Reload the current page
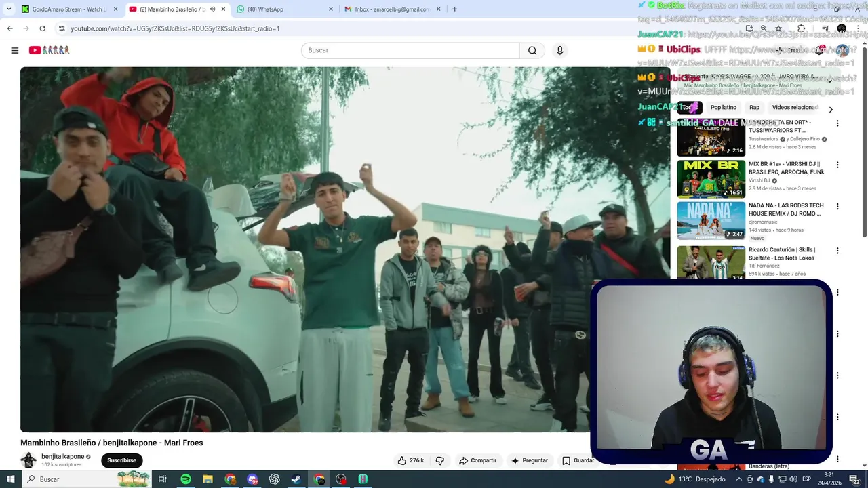The width and height of the screenshot is (868, 488). click(x=42, y=28)
